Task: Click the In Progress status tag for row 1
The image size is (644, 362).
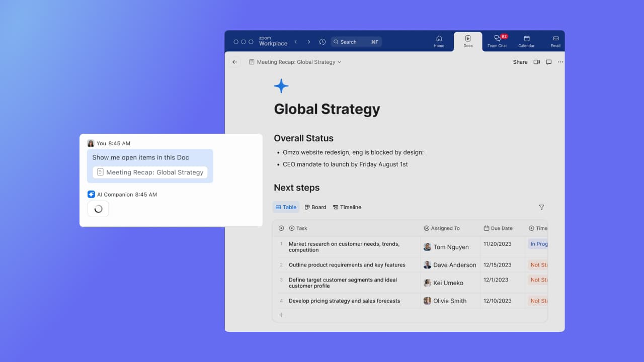Action: point(538,244)
